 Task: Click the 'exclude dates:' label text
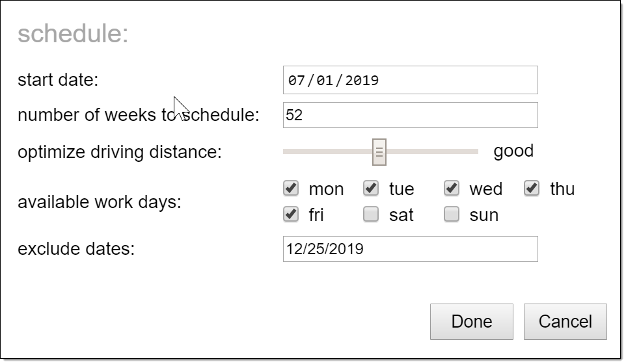click(x=75, y=249)
